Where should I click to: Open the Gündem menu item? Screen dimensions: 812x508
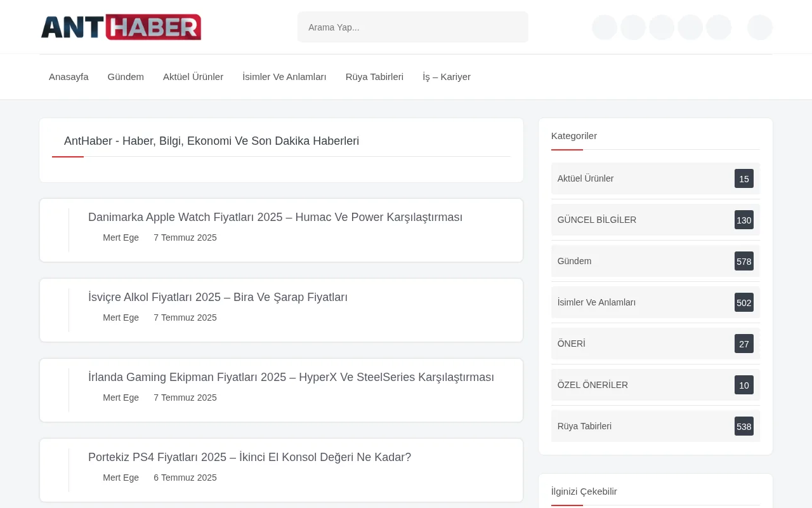126,76
